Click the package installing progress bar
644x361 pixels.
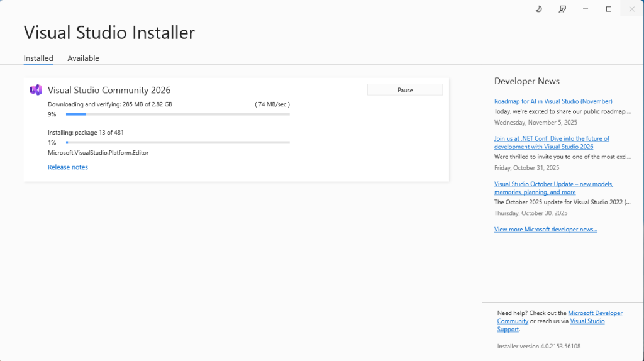pos(178,143)
